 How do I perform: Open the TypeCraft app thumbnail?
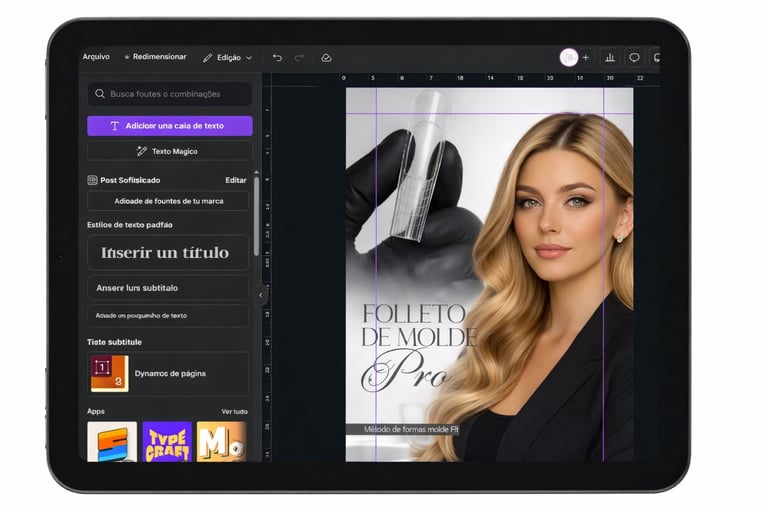[167, 441]
